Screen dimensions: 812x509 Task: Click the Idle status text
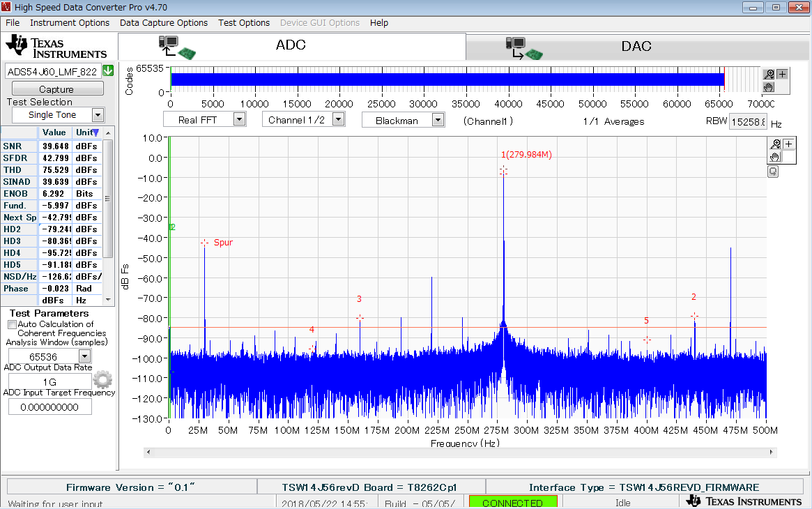point(623,503)
